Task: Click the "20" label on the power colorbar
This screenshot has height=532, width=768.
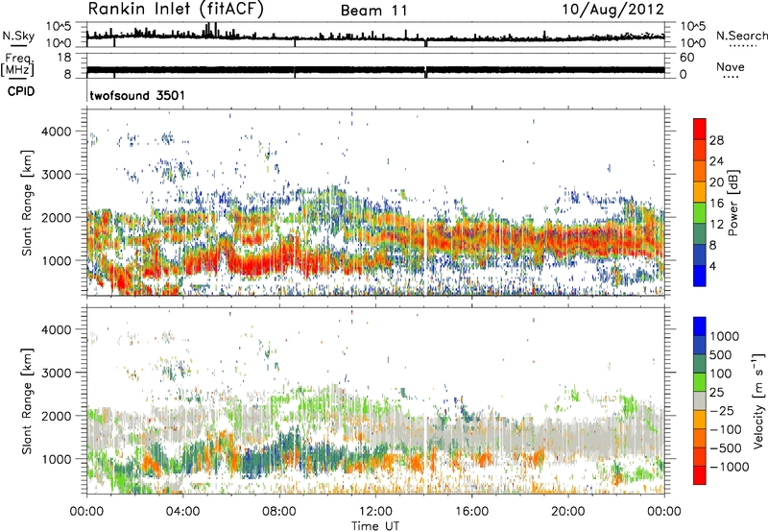Action: pos(716,182)
